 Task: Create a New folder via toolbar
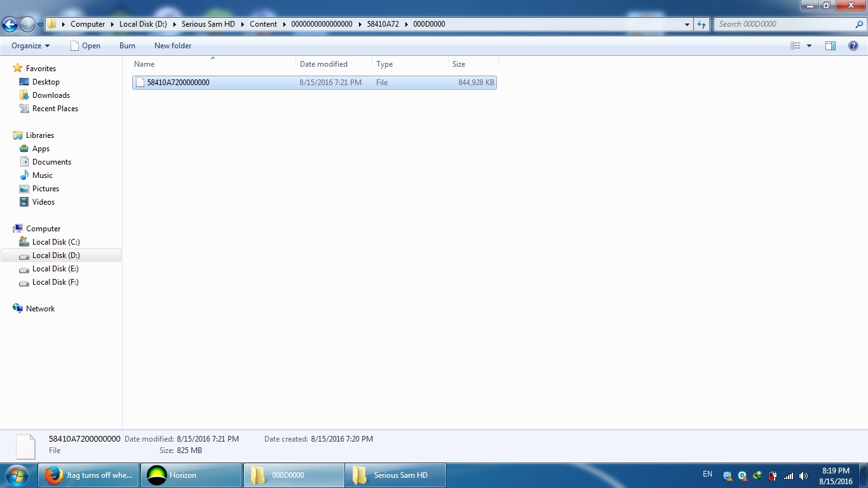(173, 46)
